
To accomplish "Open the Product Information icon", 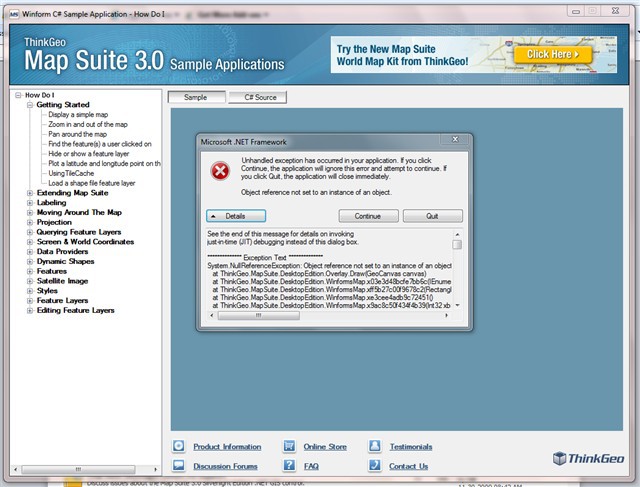I will click(x=178, y=446).
